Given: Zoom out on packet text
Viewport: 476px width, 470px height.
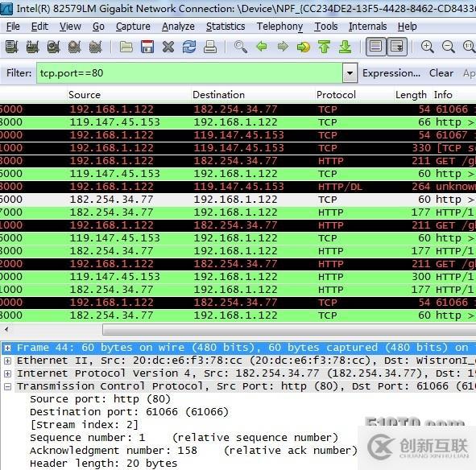Looking at the screenshot, I should point(449,47).
